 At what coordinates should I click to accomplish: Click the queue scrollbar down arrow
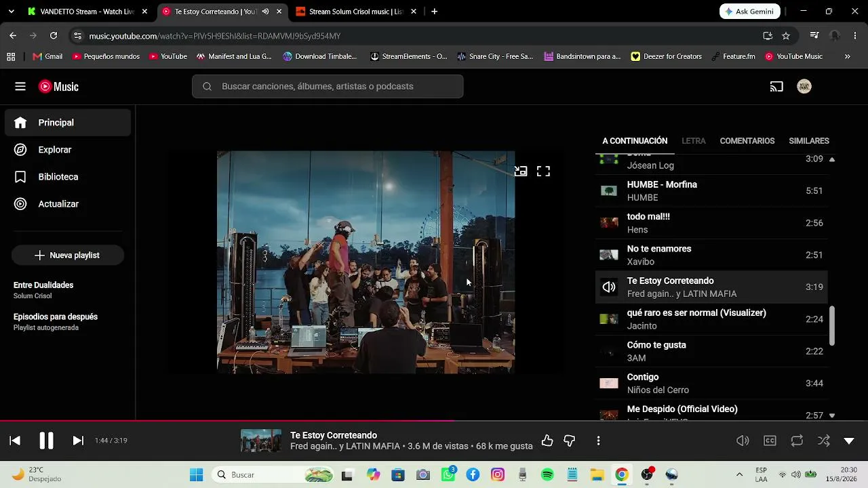click(x=832, y=415)
